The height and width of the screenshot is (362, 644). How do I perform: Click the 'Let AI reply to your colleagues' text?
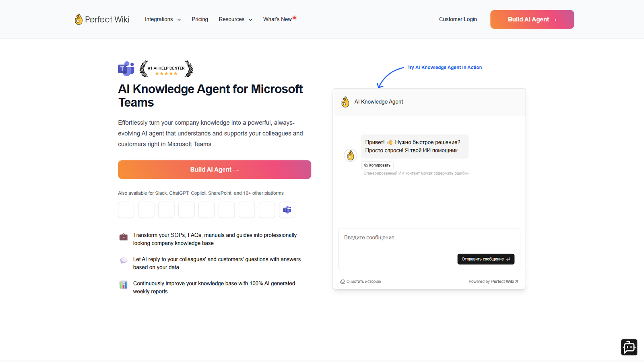click(217, 263)
